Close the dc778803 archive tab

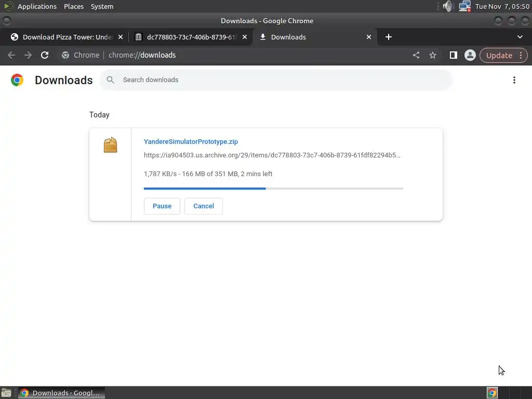click(245, 37)
